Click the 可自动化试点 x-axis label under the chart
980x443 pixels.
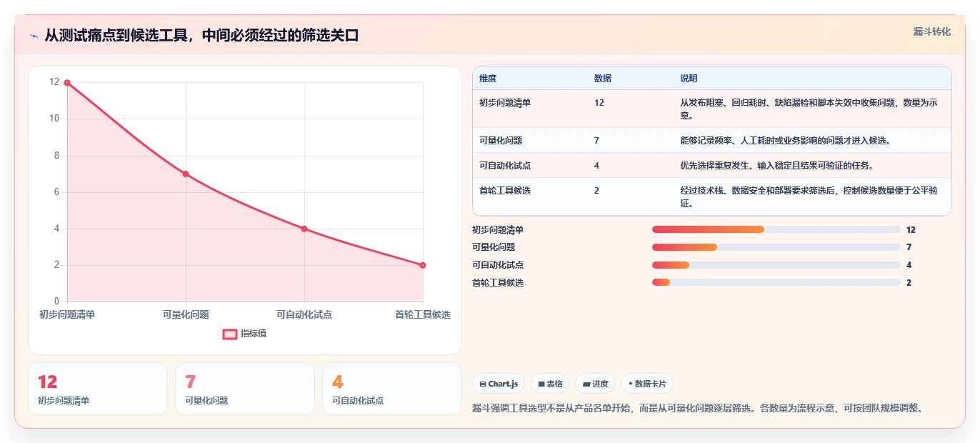pos(304,314)
